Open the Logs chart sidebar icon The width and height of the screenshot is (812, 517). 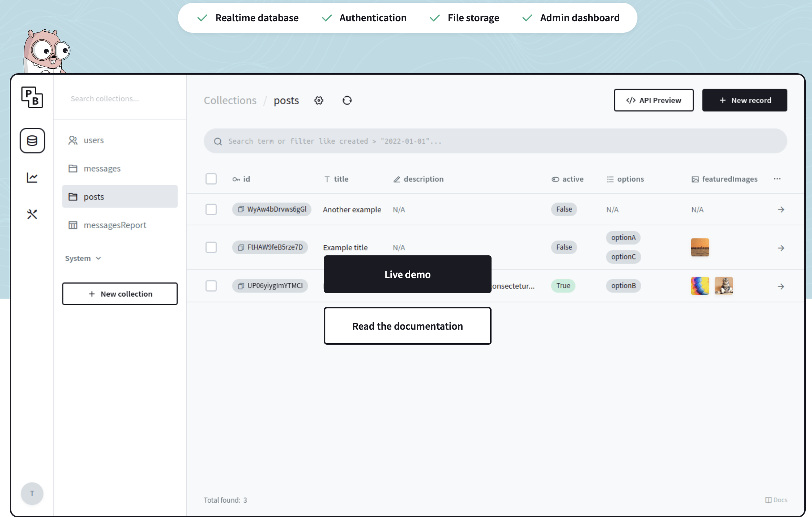[x=32, y=178]
